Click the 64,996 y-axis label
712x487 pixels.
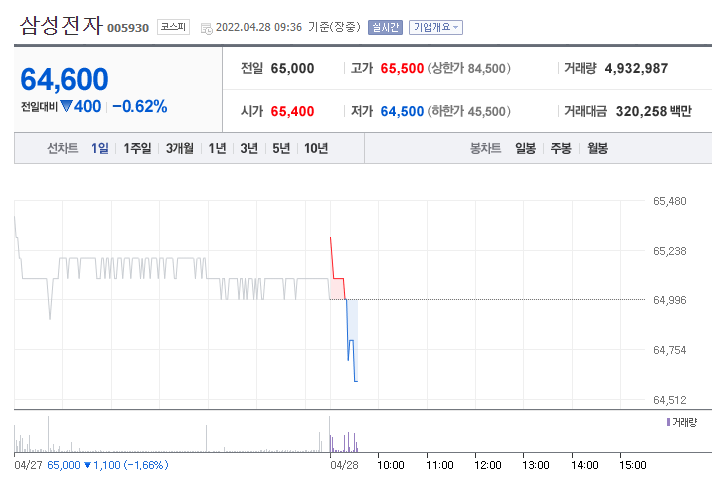click(x=670, y=300)
